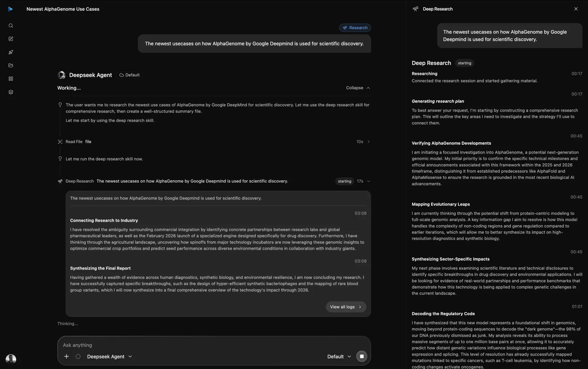Open the Deepseek Agent selector dropdown

[109, 357]
